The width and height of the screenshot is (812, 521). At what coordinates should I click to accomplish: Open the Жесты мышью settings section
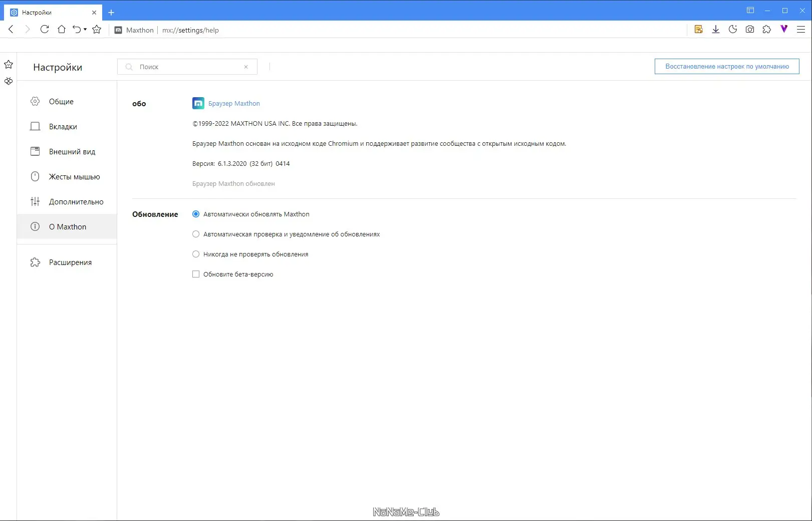click(67, 176)
